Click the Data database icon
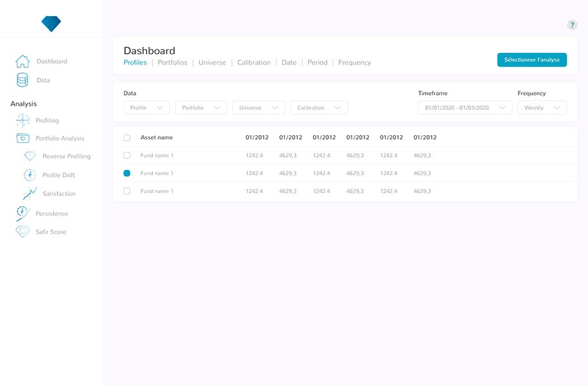The height and width of the screenshot is (386, 588). [23, 80]
